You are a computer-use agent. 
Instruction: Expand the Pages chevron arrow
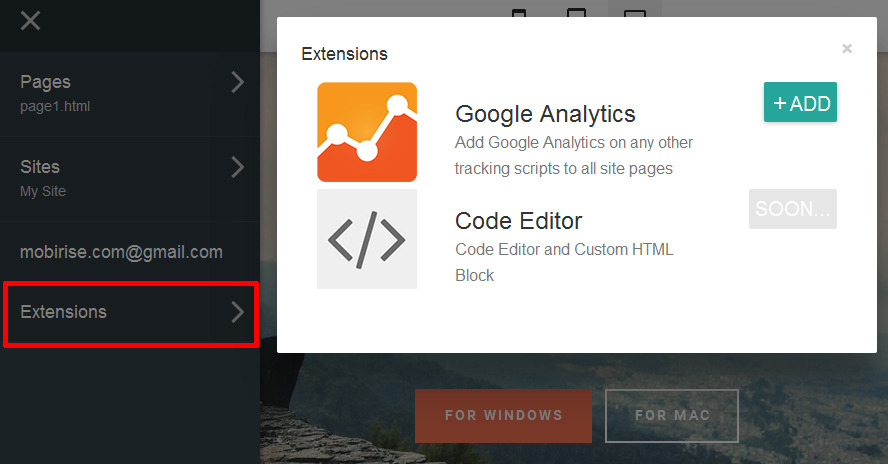pos(238,82)
